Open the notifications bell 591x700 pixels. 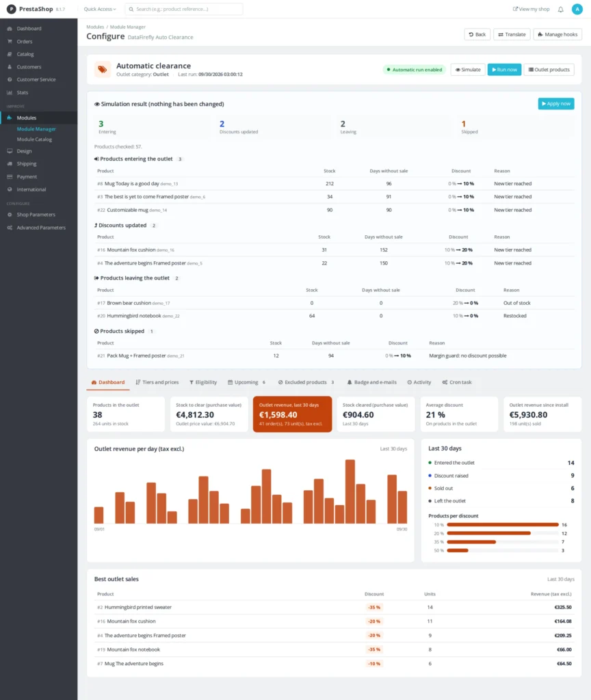[x=561, y=10]
